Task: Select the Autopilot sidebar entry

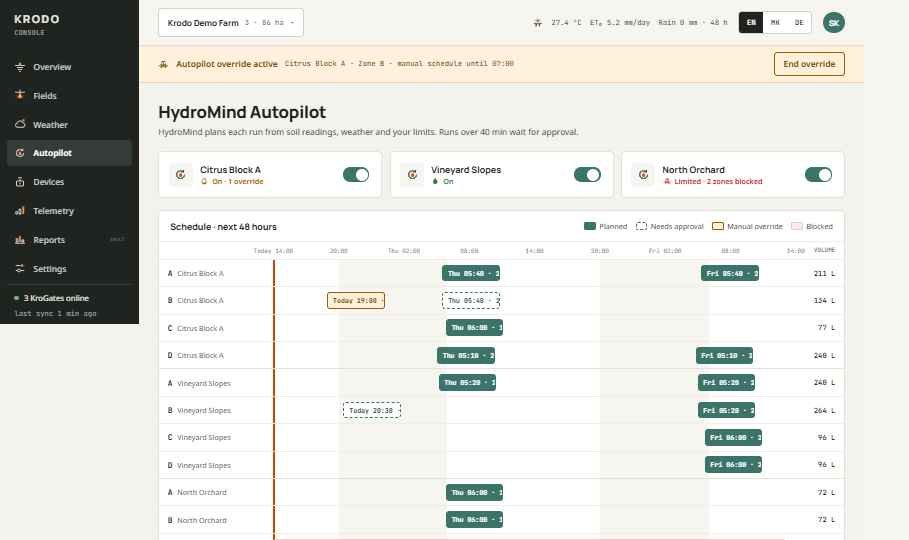Action: (x=69, y=153)
